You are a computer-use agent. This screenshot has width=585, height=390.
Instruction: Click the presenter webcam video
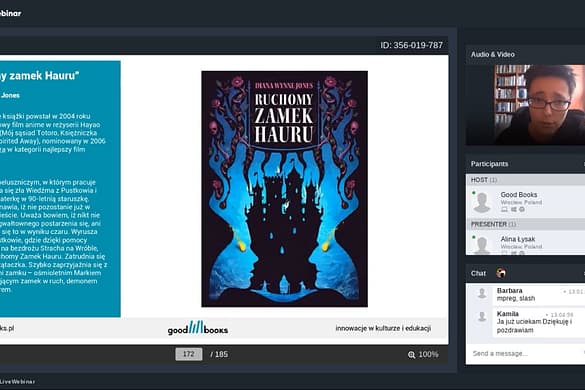click(x=525, y=104)
